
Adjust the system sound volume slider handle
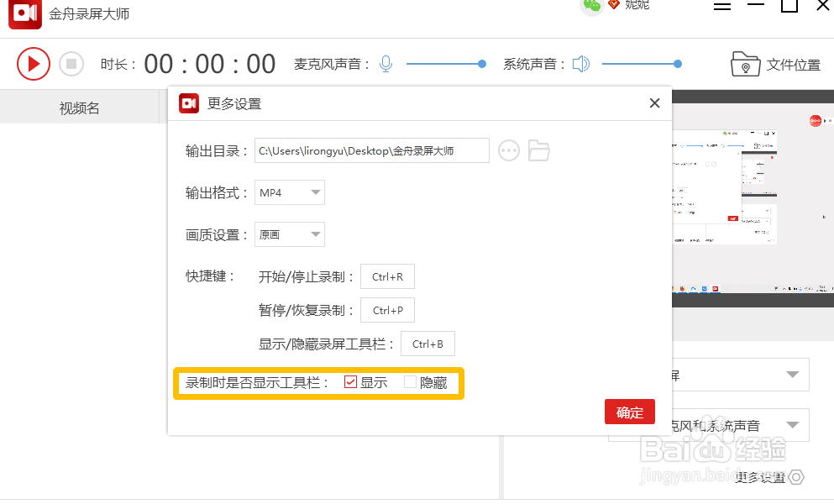[x=678, y=64]
